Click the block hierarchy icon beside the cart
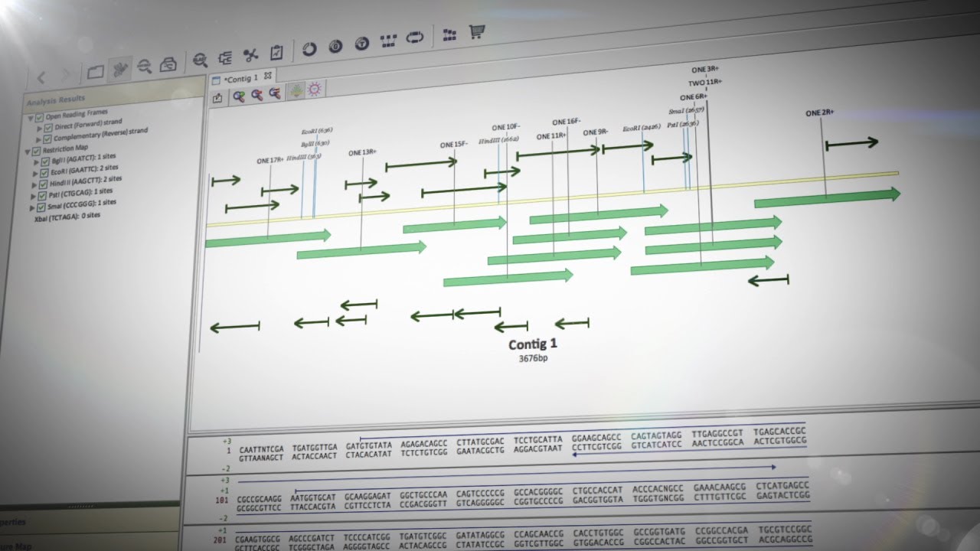This screenshot has width=980, height=551. click(x=450, y=34)
